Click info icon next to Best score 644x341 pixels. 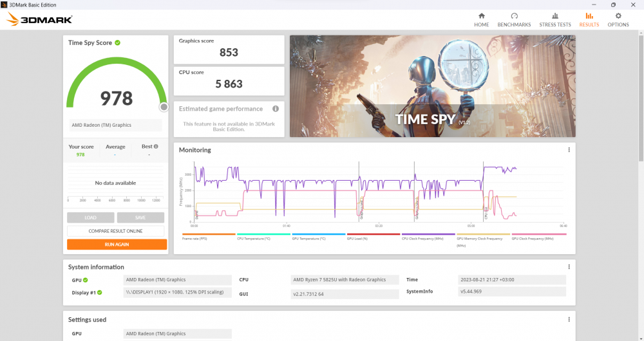156,147
